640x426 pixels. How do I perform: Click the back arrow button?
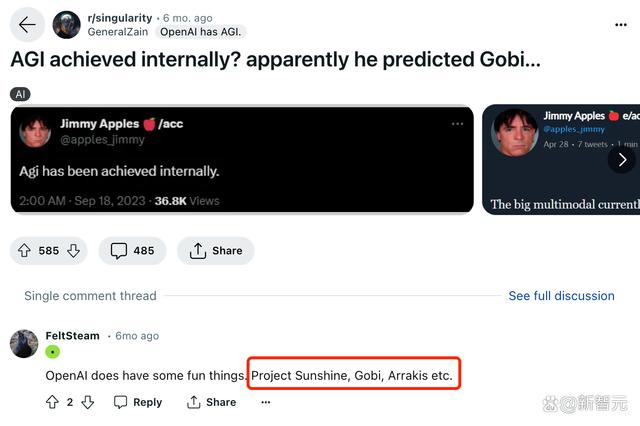point(27,25)
